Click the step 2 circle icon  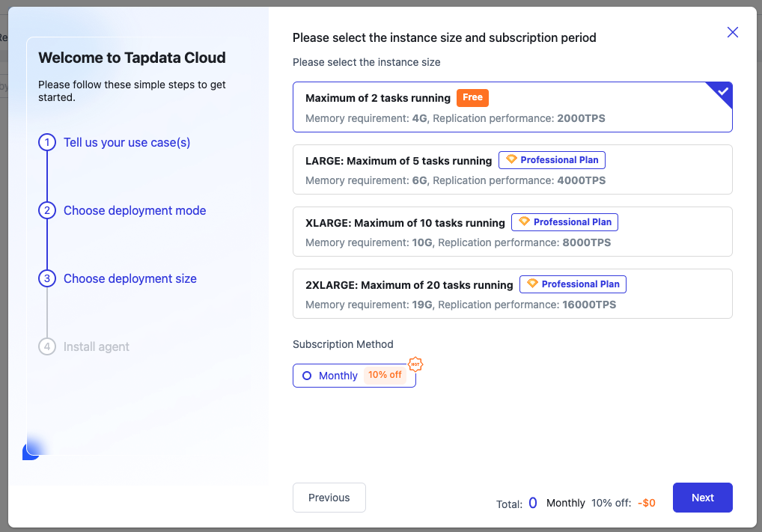click(x=47, y=210)
